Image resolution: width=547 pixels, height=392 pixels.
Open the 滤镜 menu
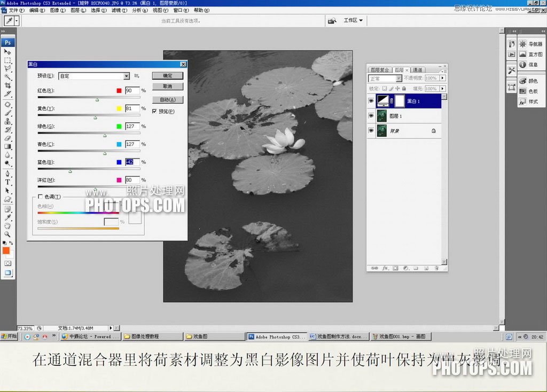[x=116, y=10]
